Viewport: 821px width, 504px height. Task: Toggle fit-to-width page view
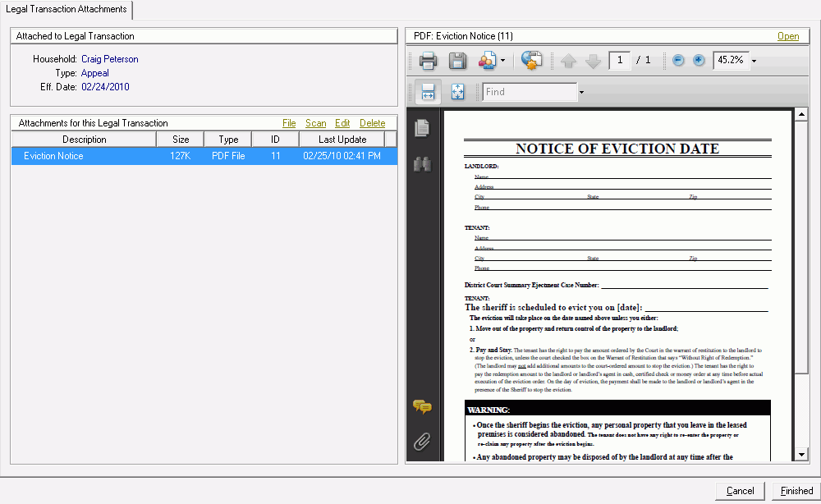(426, 92)
